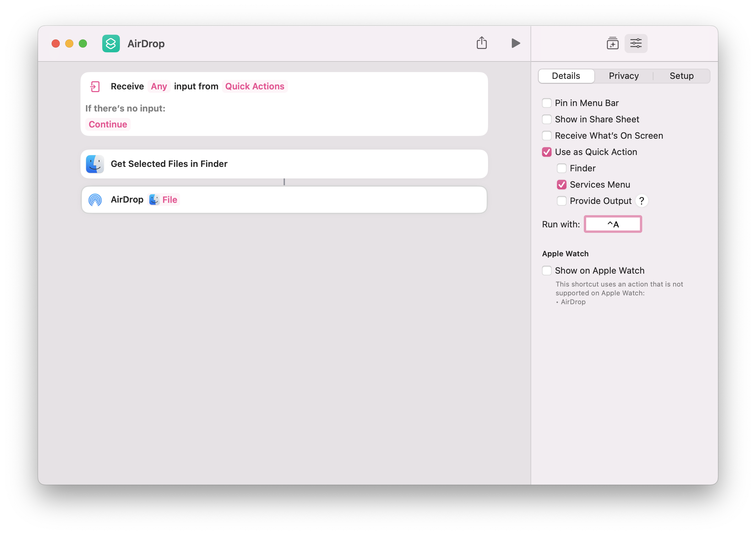
Task: Switch to the Privacy tab
Action: coord(624,76)
